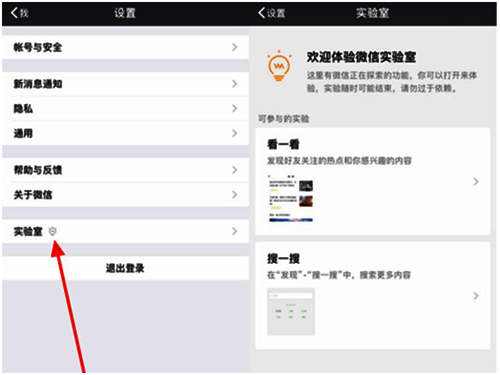Tap the back arrow labeled 设置
This screenshot has width=500, height=375.
pyautogui.click(x=271, y=13)
